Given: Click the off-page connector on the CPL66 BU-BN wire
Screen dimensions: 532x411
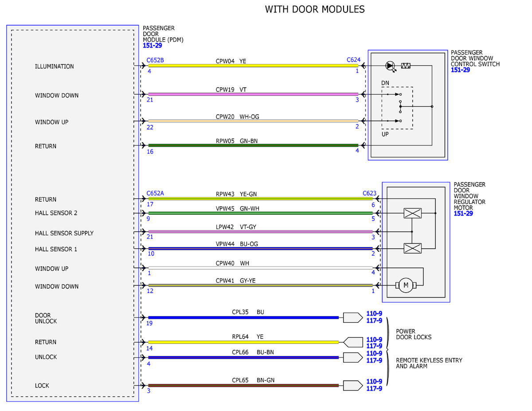Looking at the screenshot, I should (352, 357).
